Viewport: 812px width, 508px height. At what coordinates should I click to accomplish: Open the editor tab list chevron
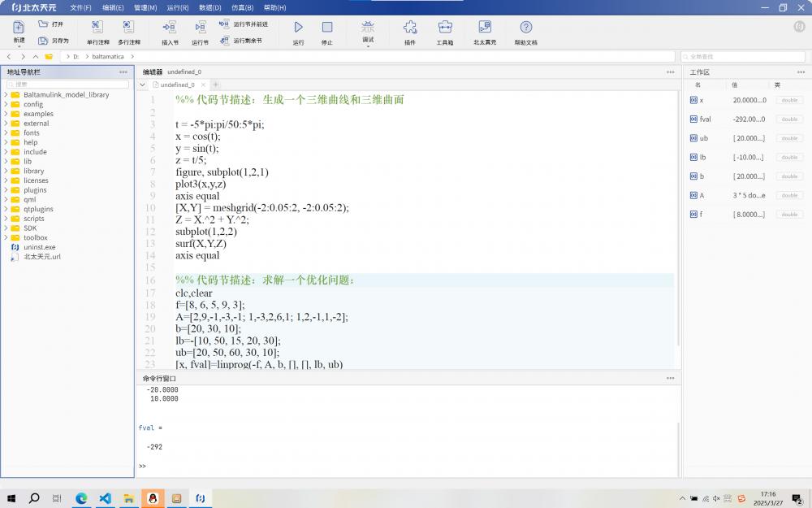(x=143, y=85)
